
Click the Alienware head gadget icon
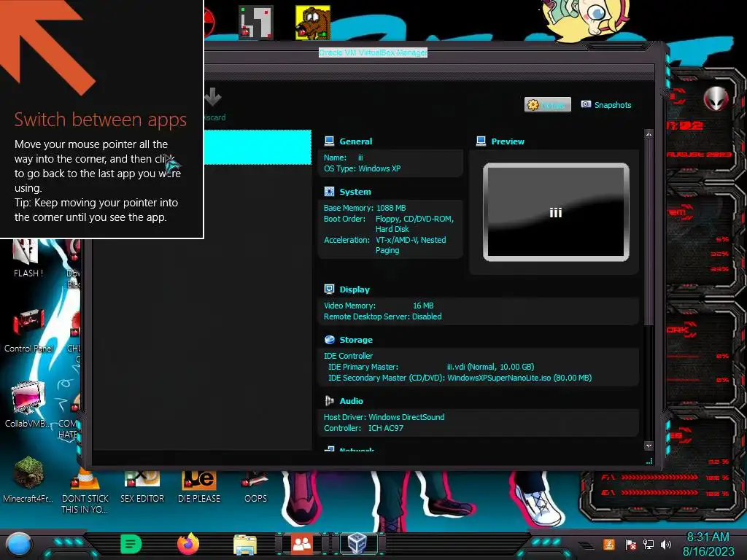coord(716,98)
